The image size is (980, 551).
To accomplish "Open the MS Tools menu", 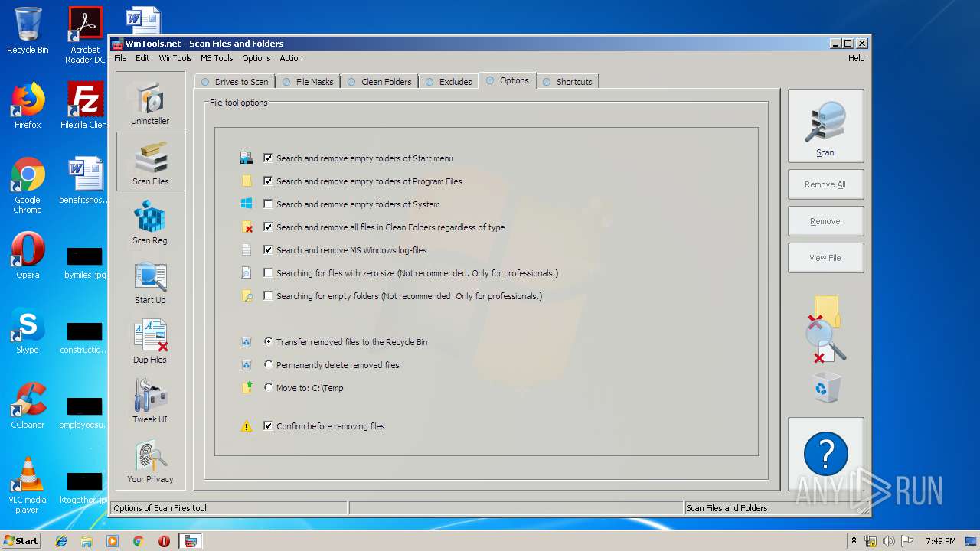I will (217, 58).
